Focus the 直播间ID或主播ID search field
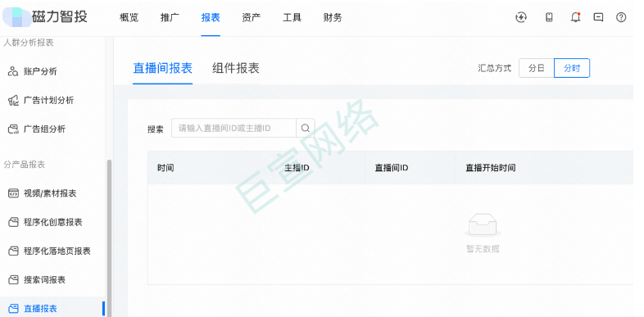Viewport: 644px width, 317px height. tap(234, 128)
